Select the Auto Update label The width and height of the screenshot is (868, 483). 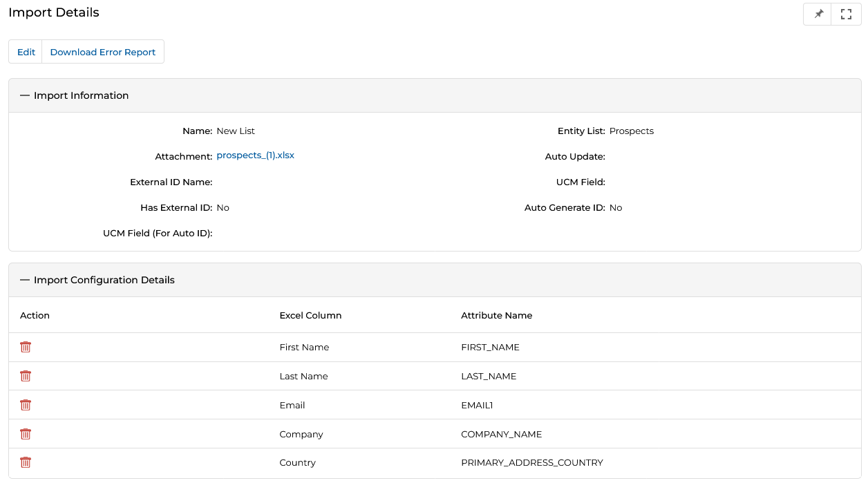click(575, 156)
